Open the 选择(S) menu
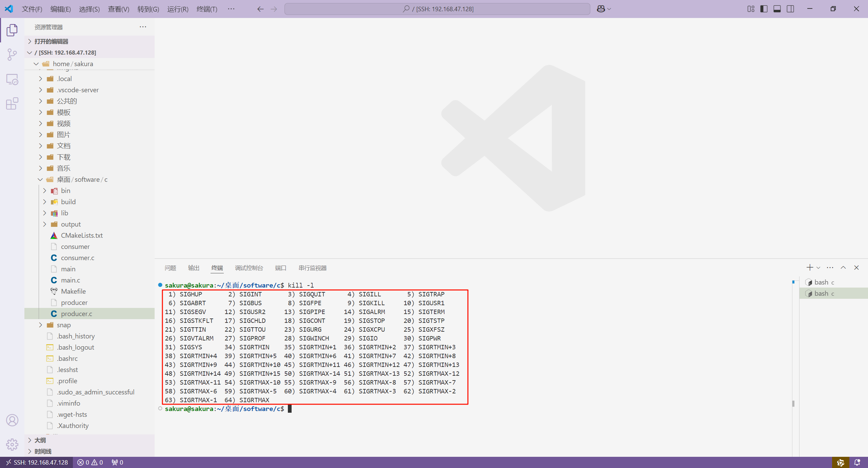The width and height of the screenshot is (868, 468). (x=90, y=9)
